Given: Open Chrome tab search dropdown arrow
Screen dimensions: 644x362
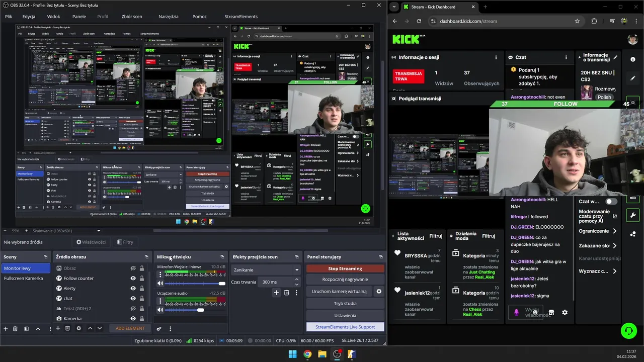Looking at the screenshot, I should coord(394,7).
